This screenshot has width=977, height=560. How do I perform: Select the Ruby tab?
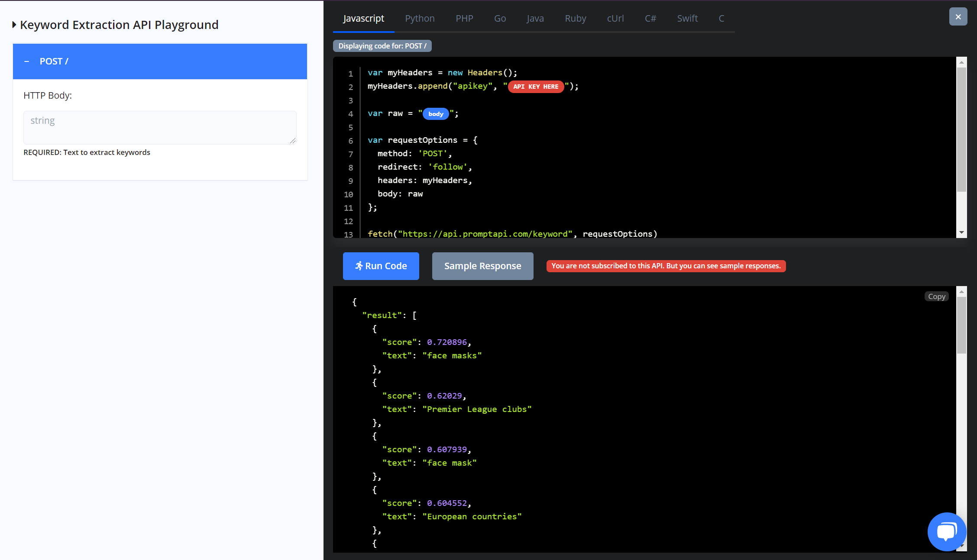(x=575, y=18)
